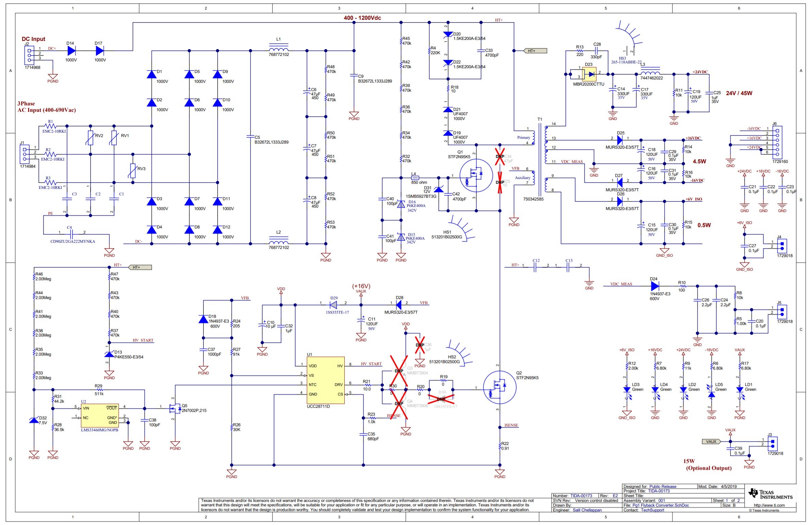Select the Q5 2N7002P,215 transistor
Image resolution: width=812 pixels, height=525 pixels.
(x=175, y=408)
